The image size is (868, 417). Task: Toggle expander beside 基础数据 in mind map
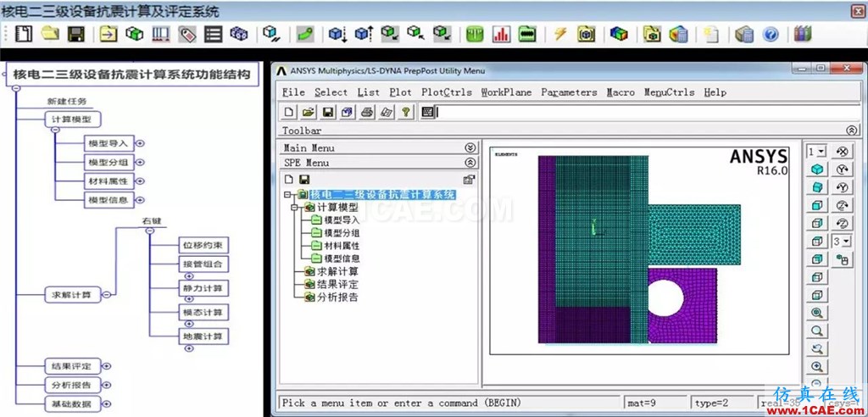pos(106,404)
